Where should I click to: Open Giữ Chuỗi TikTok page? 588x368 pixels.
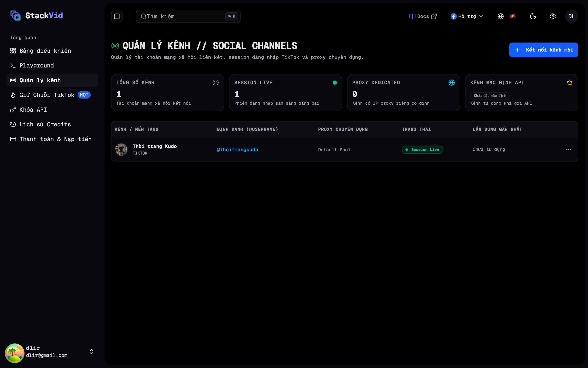tap(52, 95)
